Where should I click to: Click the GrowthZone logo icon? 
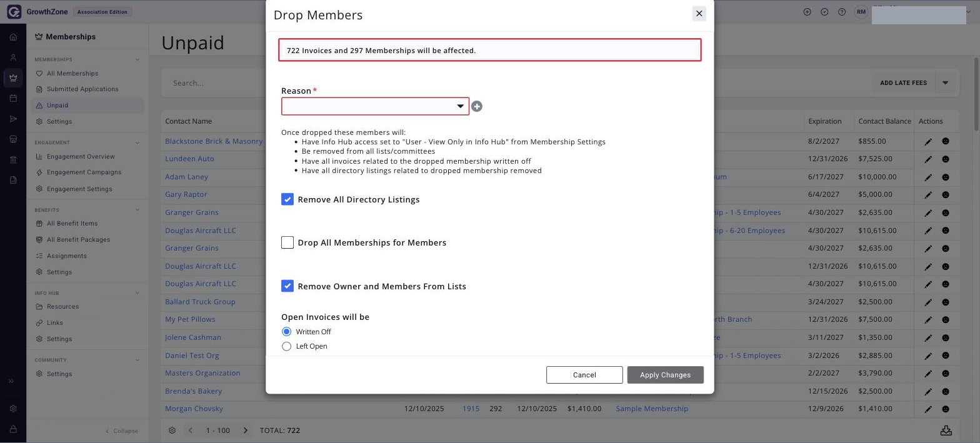[x=14, y=12]
